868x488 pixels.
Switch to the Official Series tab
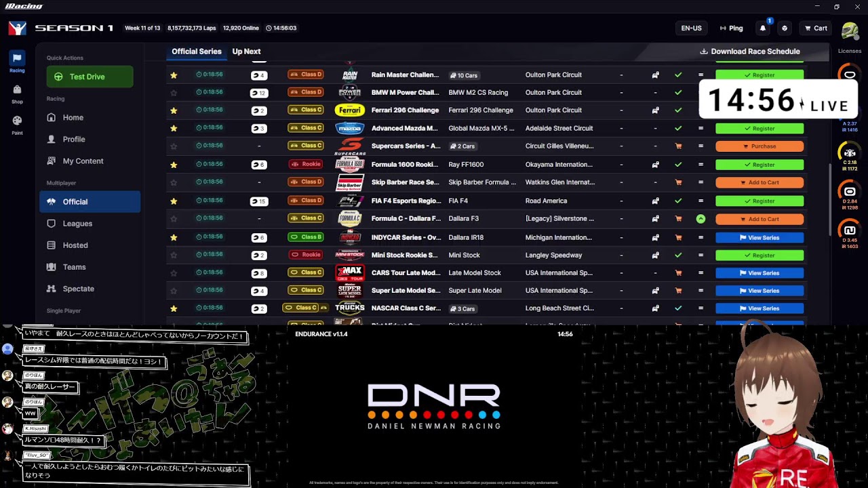click(x=197, y=52)
